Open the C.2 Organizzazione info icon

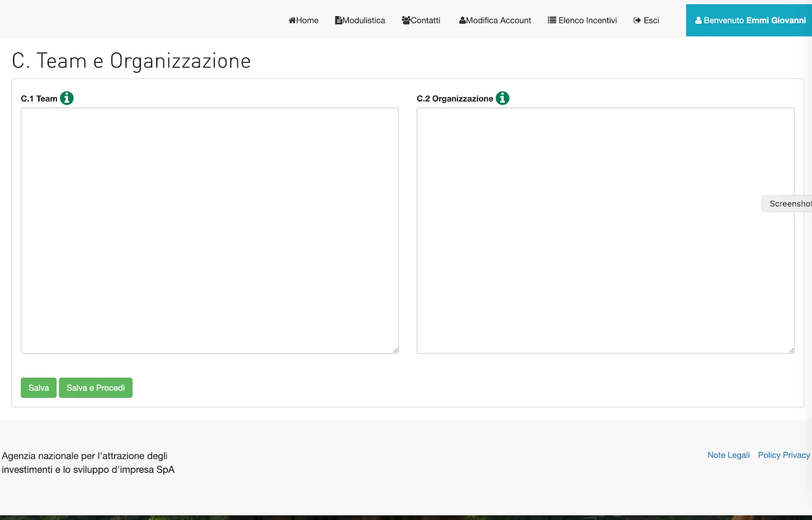(502, 98)
